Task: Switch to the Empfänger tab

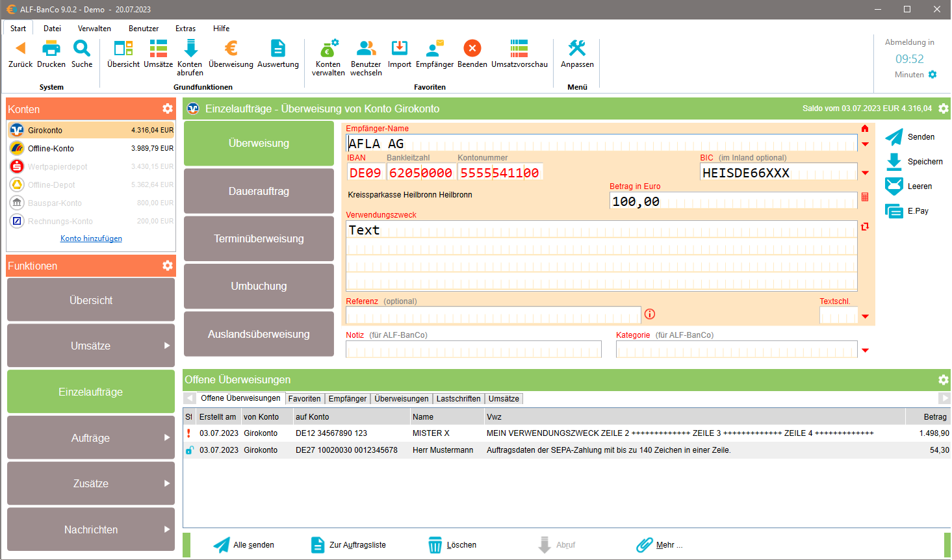Action: pos(348,399)
